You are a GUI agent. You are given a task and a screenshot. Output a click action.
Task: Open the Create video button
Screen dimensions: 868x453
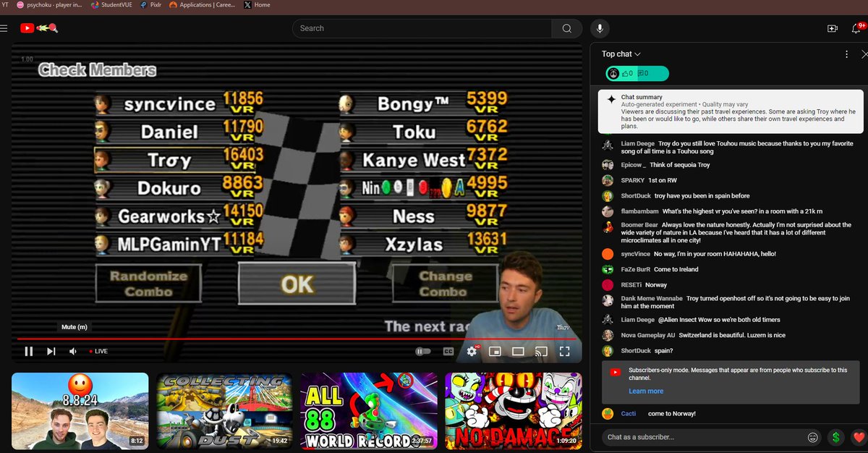[x=833, y=28]
